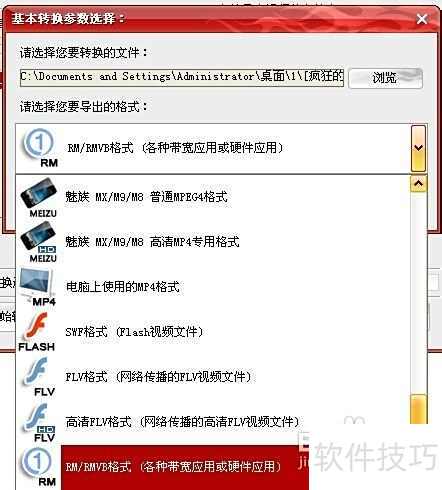The image size is (442, 490).
Task: Click the RM icon in highlighted list row
Action: [39, 467]
